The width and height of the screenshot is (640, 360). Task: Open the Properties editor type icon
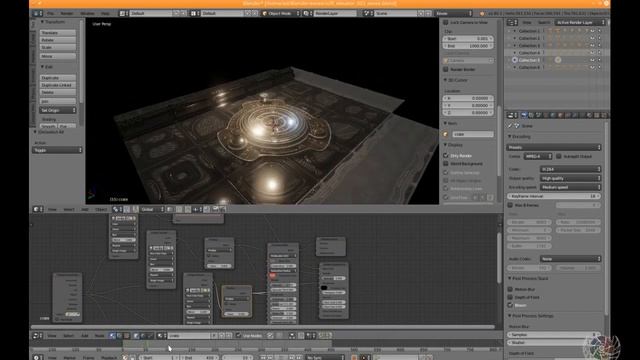[x=511, y=116]
